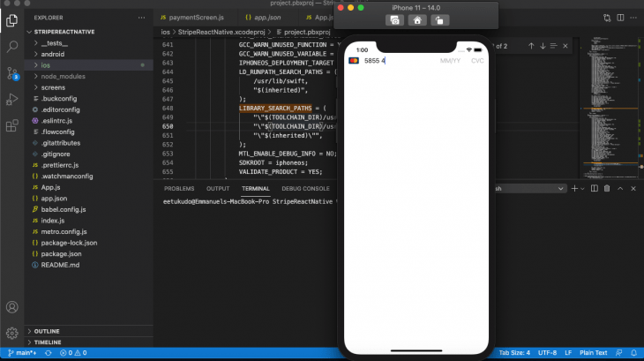This screenshot has width=644, height=361.
Task: Click the simulator screenshot camera button
Action: 394,20
